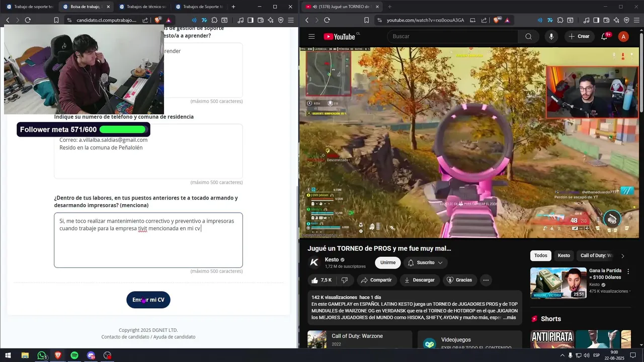The image size is (644, 362).
Task: Select the 'Kesto' filter chip
Action: 564,255
